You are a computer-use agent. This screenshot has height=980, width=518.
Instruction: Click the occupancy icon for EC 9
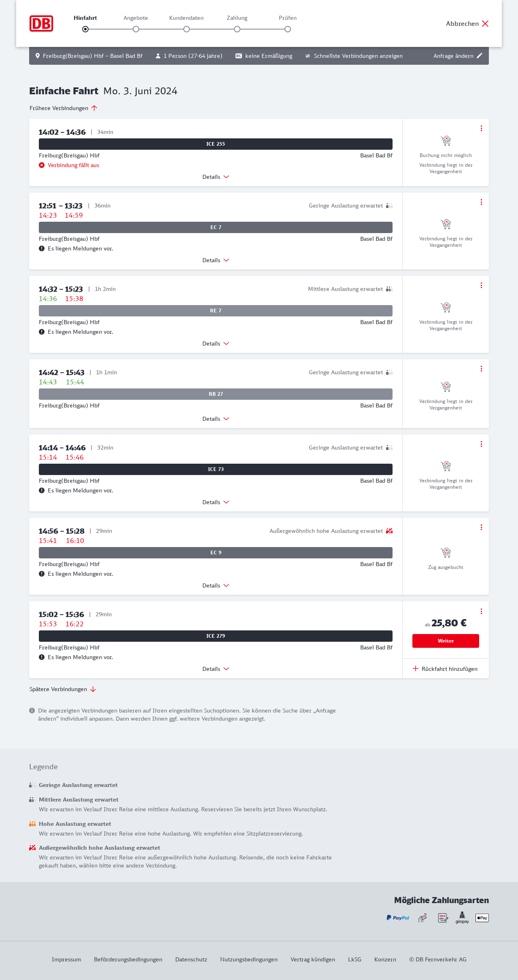(x=389, y=531)
